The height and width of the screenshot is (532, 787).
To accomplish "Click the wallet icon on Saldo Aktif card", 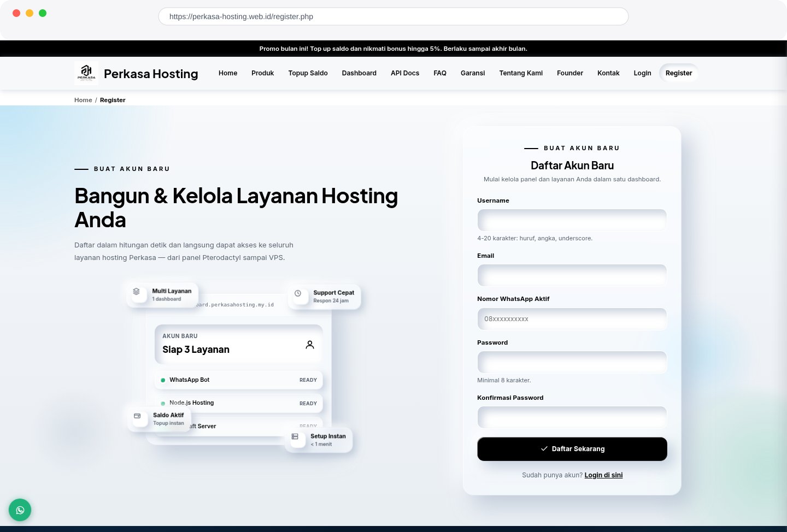I will [137, 416].
